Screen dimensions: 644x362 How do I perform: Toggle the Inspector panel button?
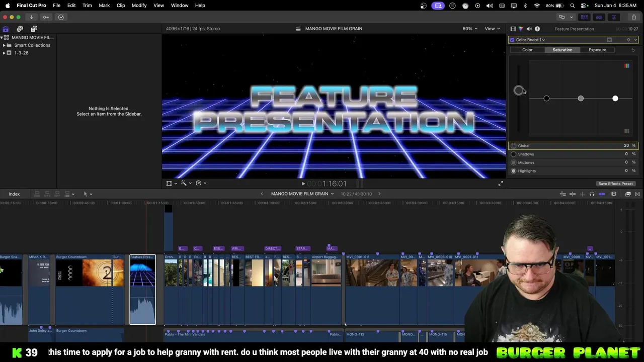coord(614,17)
